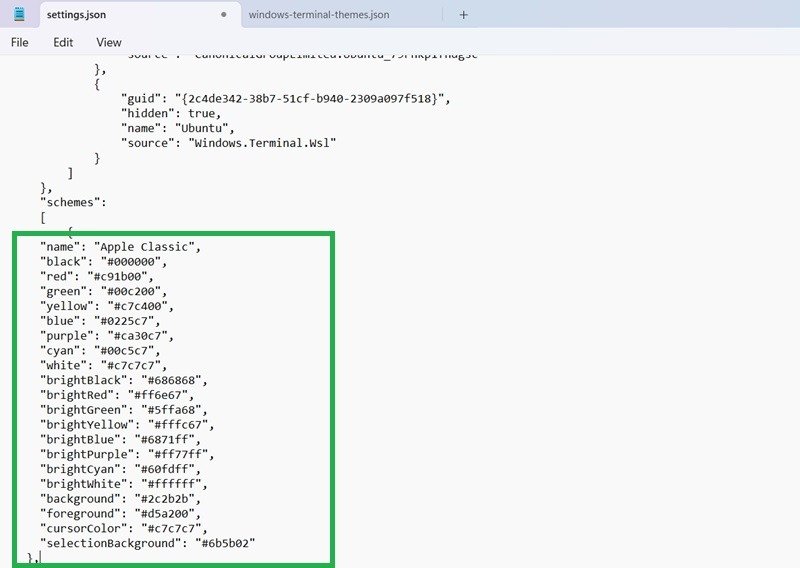The width and height of the screenshot is (800, 568).
Task: Click the guid value line
Action: 286,98
